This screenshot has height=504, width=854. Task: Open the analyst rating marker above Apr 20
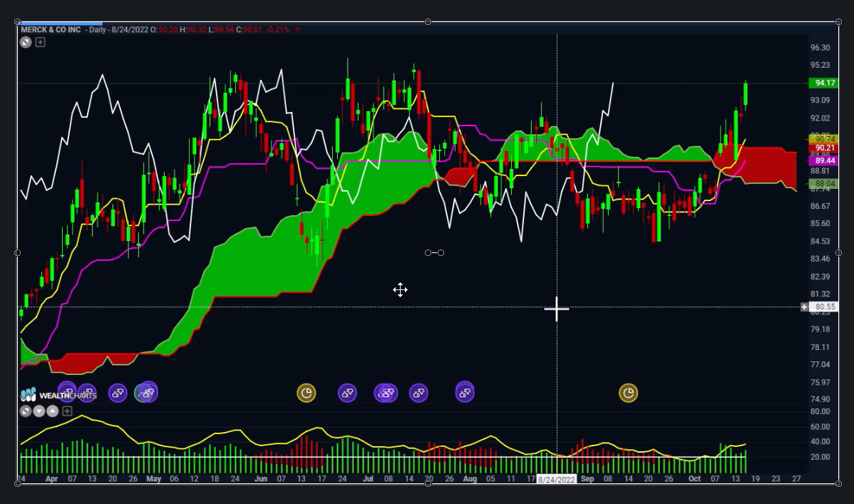click(118, 393)
